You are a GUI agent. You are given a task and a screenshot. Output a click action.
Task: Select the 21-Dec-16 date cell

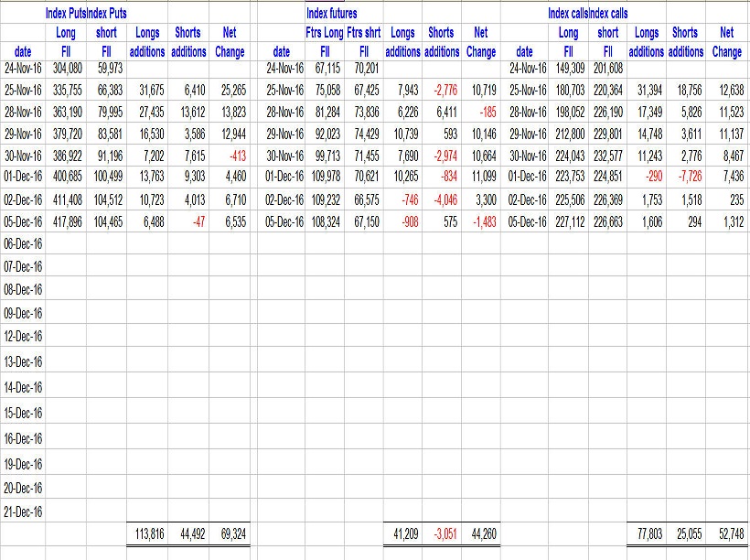[x=24, y=512]
